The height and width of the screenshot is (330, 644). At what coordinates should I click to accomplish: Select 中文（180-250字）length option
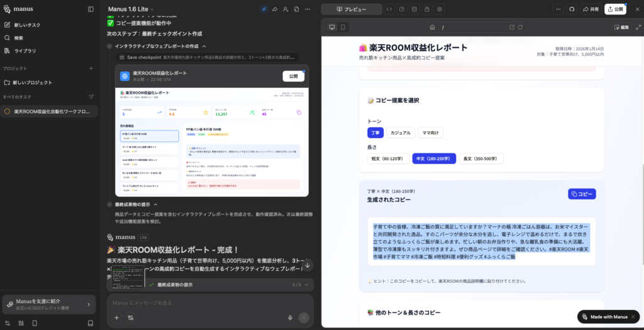434,158
